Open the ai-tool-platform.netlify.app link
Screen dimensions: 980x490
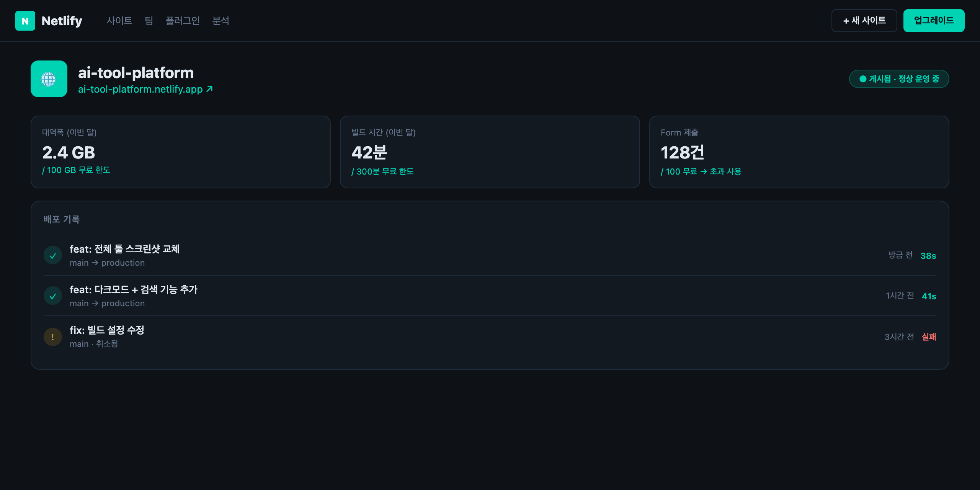point(140,89)
